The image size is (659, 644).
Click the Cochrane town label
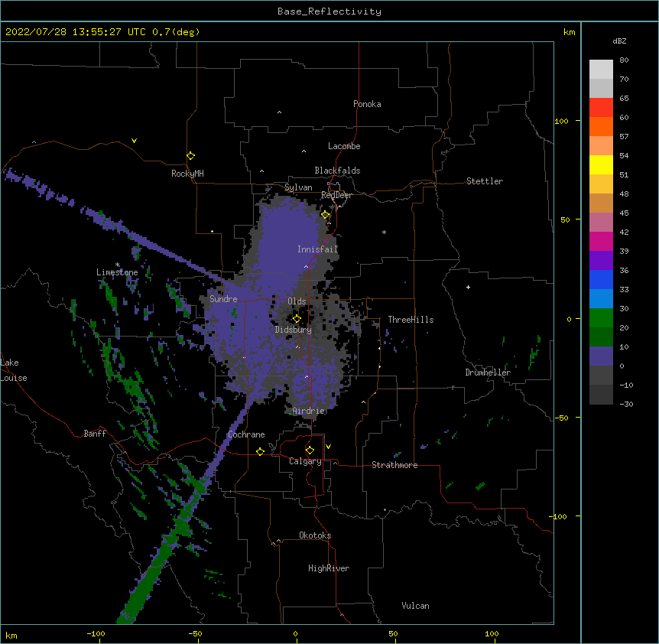pos(246,434)
